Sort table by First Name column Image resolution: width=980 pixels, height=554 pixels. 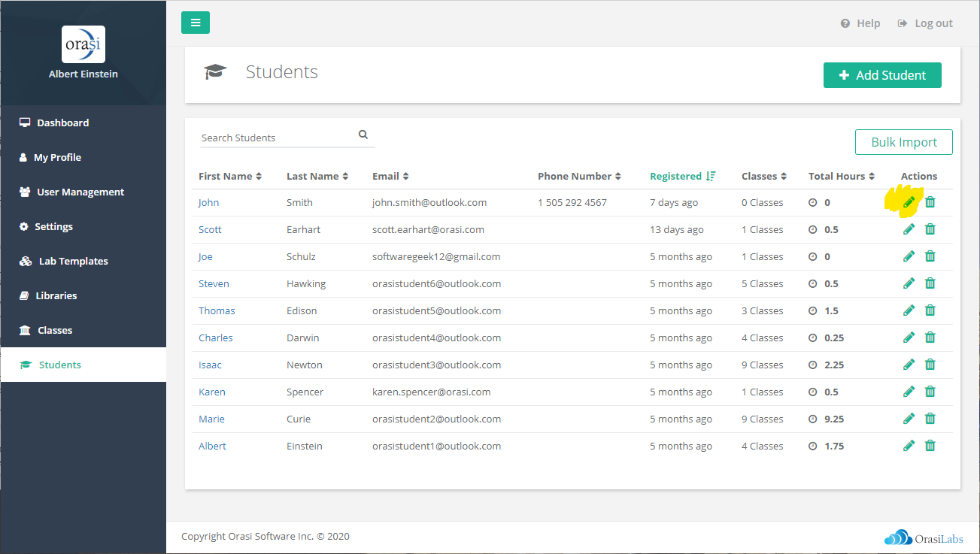click(x=230, y=176)
